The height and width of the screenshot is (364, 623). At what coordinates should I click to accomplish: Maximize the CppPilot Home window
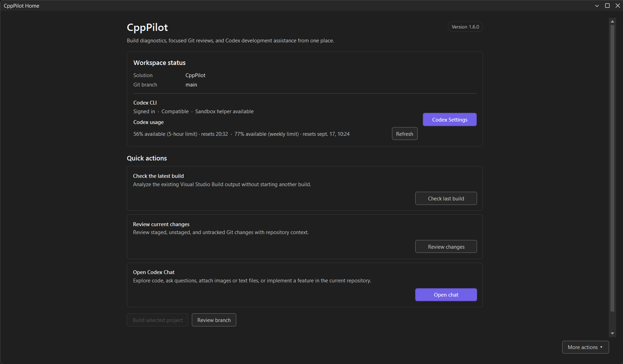point(607,6)
